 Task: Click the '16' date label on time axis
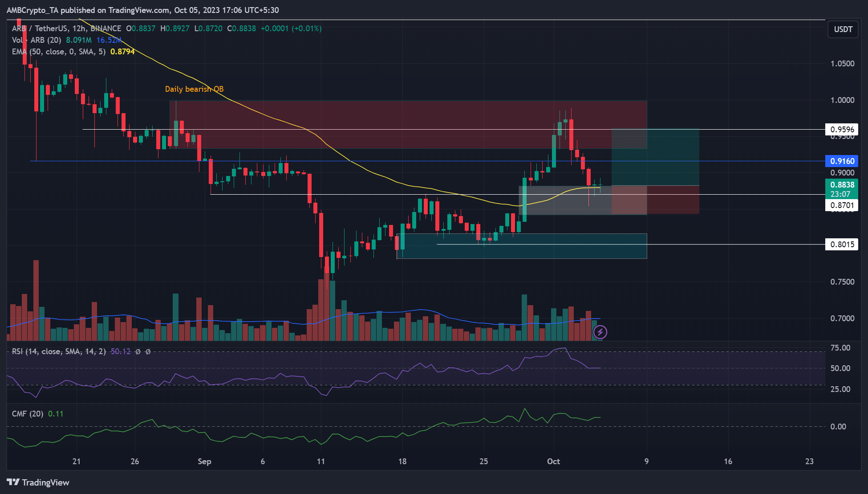coord(728,461)
